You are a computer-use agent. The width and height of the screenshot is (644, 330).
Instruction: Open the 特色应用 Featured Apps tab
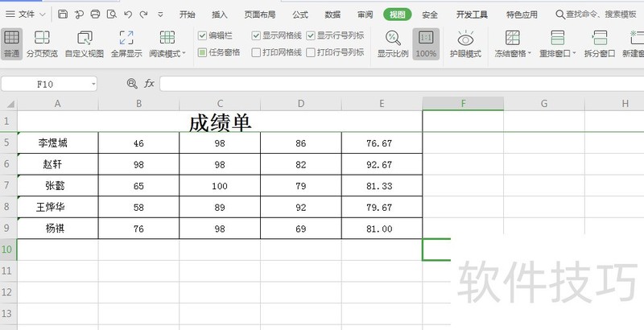click(x=522, y=14)
